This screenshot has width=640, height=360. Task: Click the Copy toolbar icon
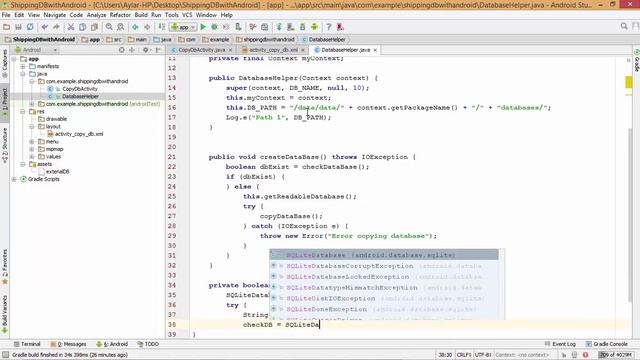82,27
